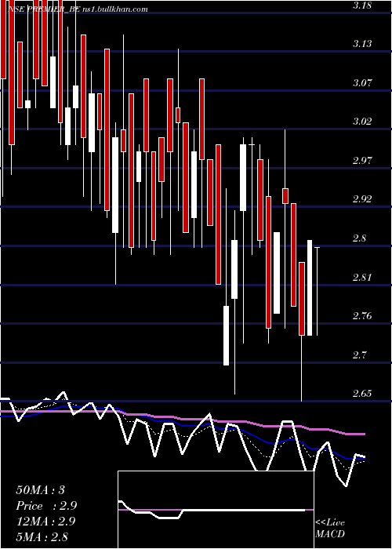Click the <<Live MACD label

click(x=330, y=529)
